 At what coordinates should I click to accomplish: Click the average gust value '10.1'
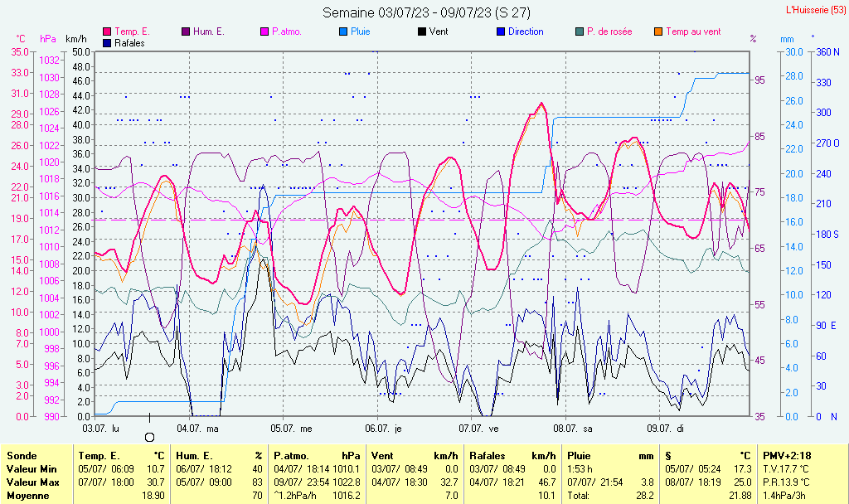point(547,496)
